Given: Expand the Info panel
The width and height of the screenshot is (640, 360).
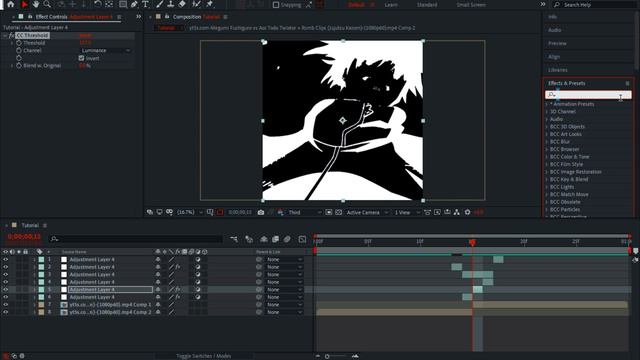Looking at the screenshot, I should [x=553, y=17].
